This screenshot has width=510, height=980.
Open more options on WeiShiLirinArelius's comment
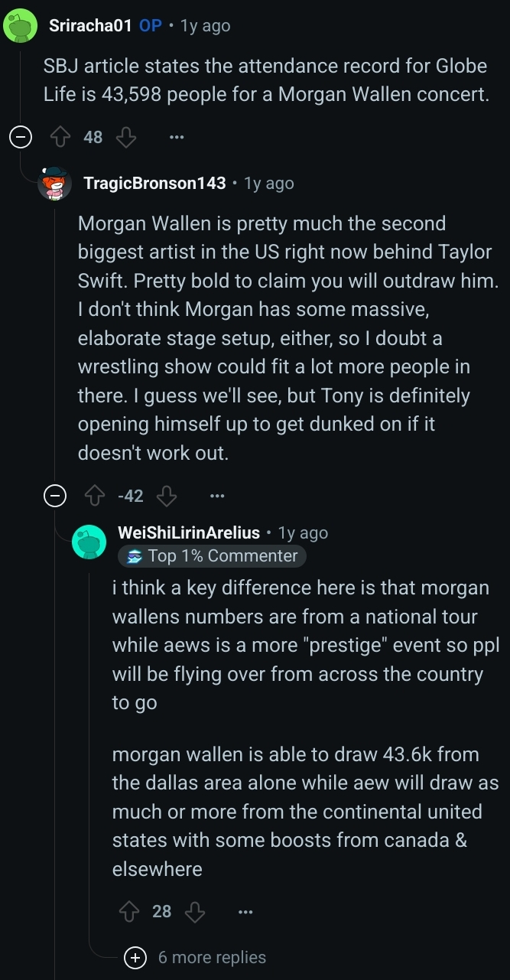click(245, 911)
